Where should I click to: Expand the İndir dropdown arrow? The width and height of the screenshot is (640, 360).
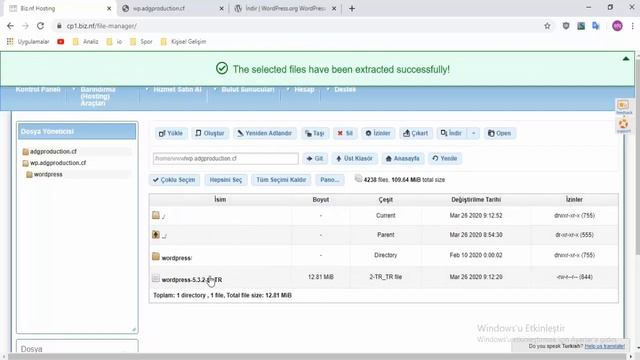473,133
